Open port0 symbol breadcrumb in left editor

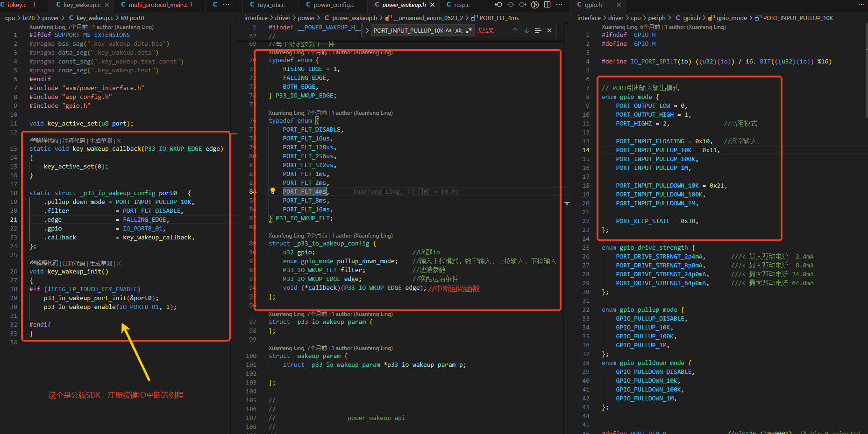[133, 18]
